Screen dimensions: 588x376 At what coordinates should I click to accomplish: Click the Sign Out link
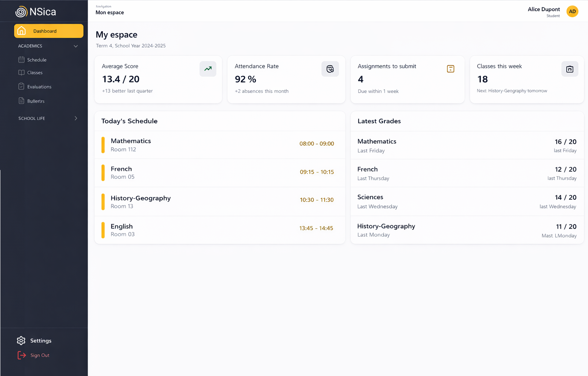[40, 355]
